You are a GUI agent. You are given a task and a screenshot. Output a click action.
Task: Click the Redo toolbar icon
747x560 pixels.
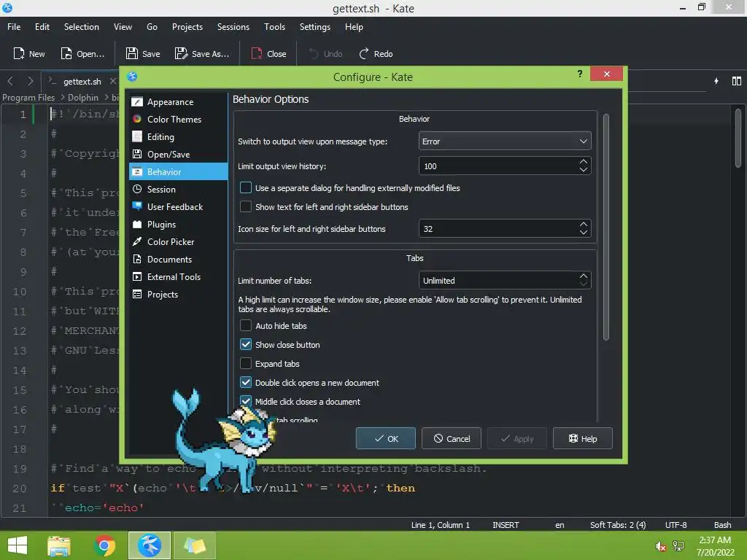coord(363,53)
